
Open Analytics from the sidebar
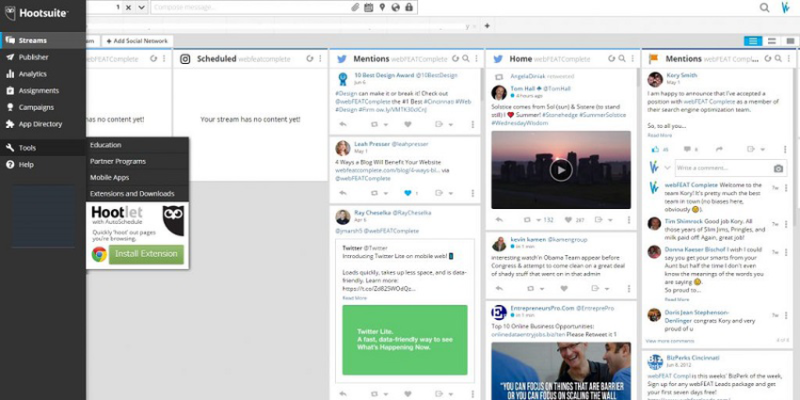coord(32,74)
